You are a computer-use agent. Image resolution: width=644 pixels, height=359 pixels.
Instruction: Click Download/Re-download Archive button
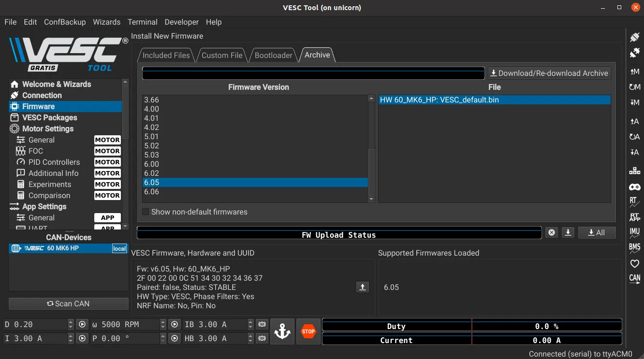549,73
